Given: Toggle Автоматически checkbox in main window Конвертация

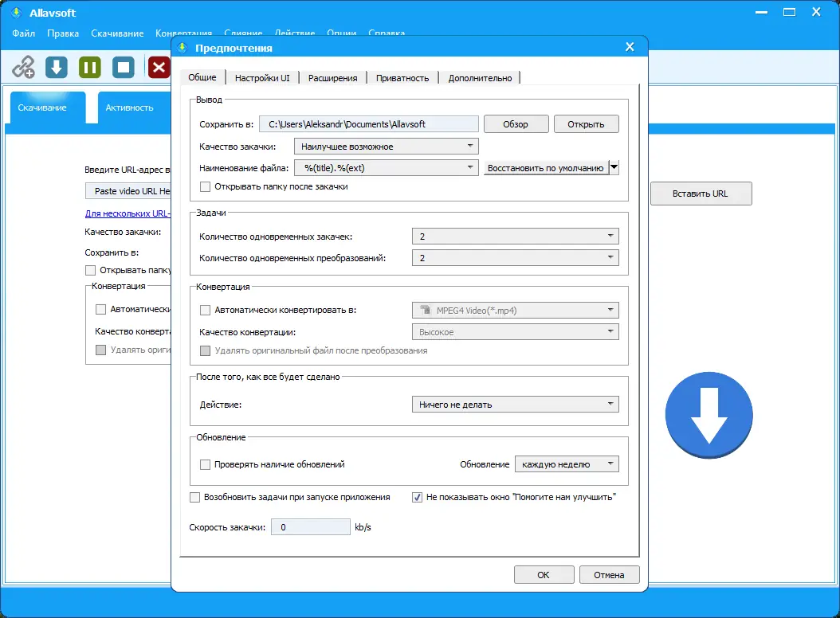Looking at the screenshot, I should pyautogui.click(x=100, y=310).
